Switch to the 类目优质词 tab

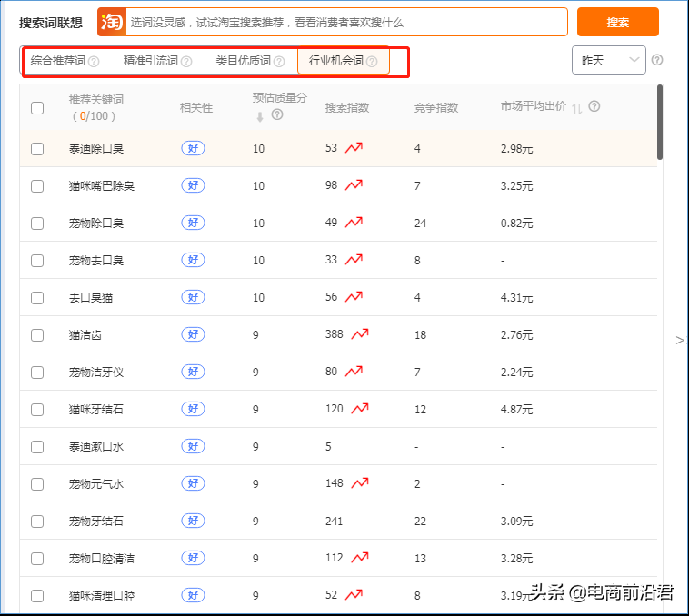pyautogui.click(x=243, y=61)
